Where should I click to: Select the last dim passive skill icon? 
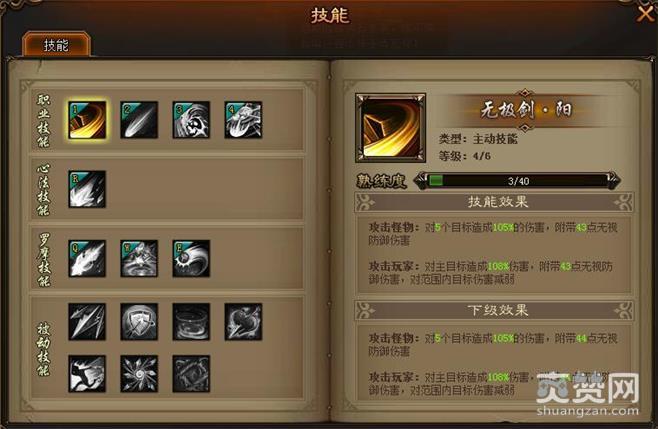(191, 374)
